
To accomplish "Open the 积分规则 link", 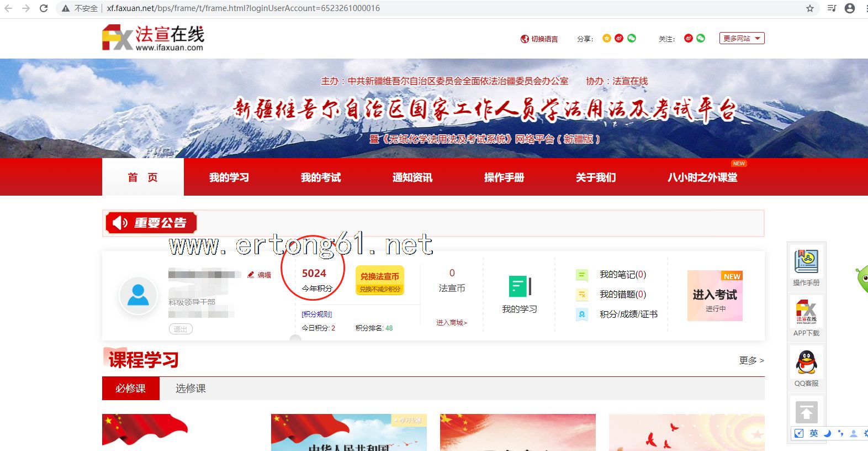I will pyautogui.click(x=317, y=314).
